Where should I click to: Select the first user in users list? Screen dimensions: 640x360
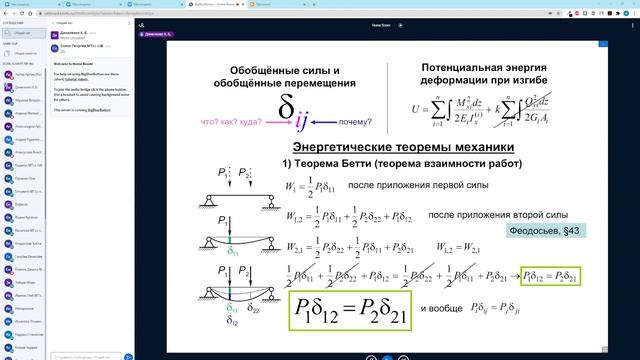pyautogui.click(x=24, y=74)
